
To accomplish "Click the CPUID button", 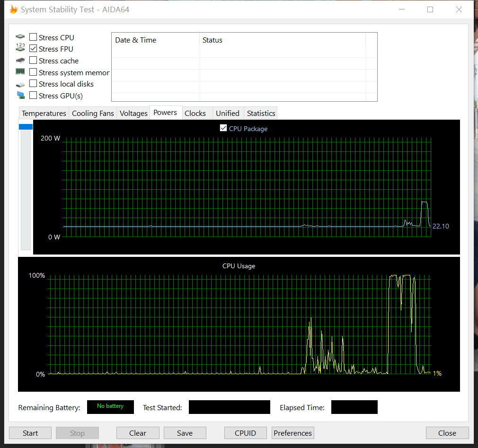I will [x=245, y=433].
